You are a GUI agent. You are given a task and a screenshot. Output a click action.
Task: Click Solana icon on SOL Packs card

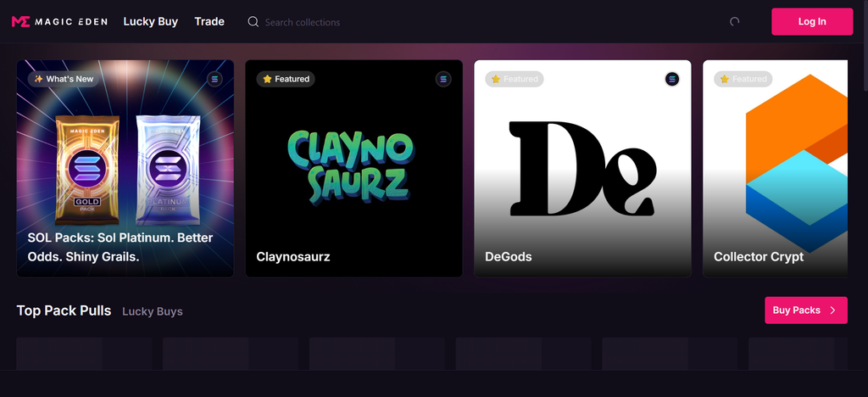(214, 79)
